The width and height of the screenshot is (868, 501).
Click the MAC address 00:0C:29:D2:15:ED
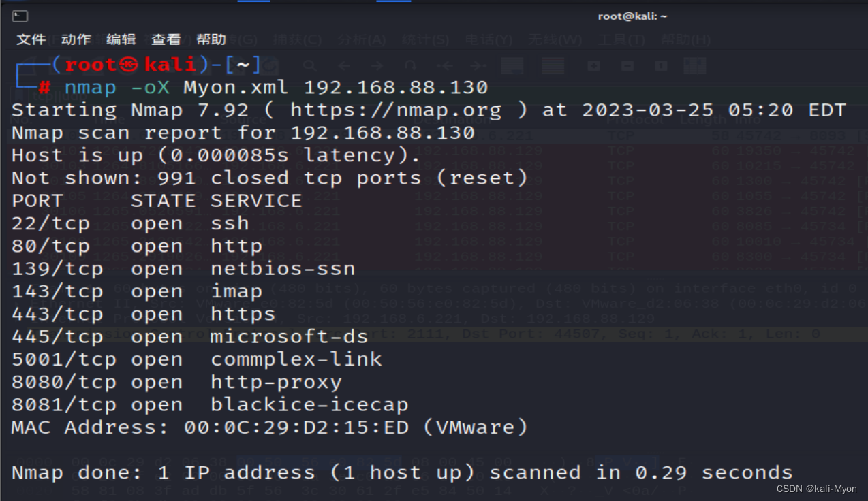296,427
